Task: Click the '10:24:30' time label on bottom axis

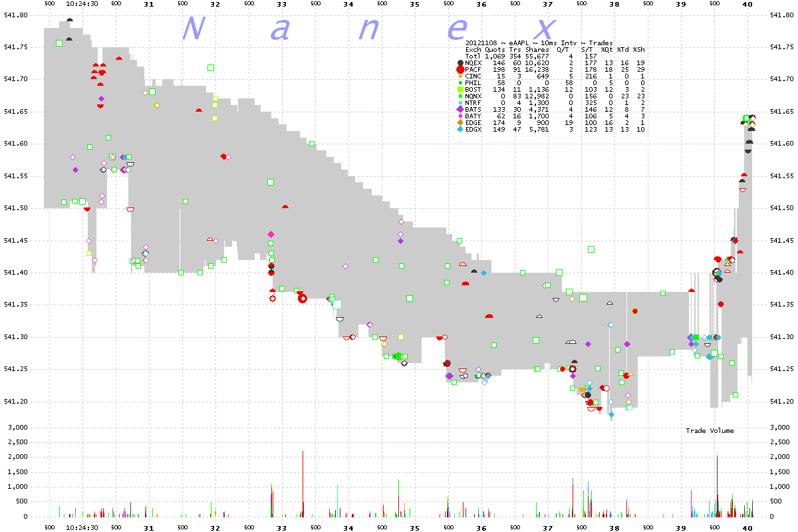Action: pos(82,527)
